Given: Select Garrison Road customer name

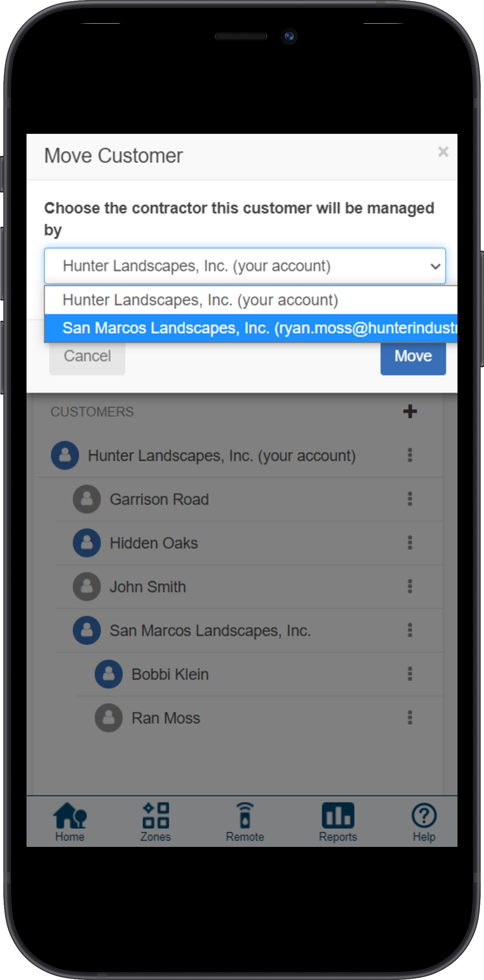Looking at the screenshot, I should point(159,499).
